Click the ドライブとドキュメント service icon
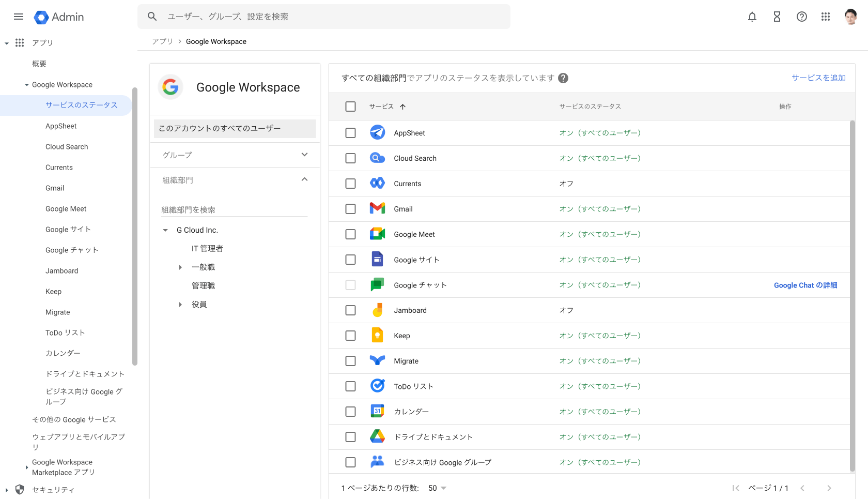This screenshot has width=868, height=499. click(x=378, y=437)
